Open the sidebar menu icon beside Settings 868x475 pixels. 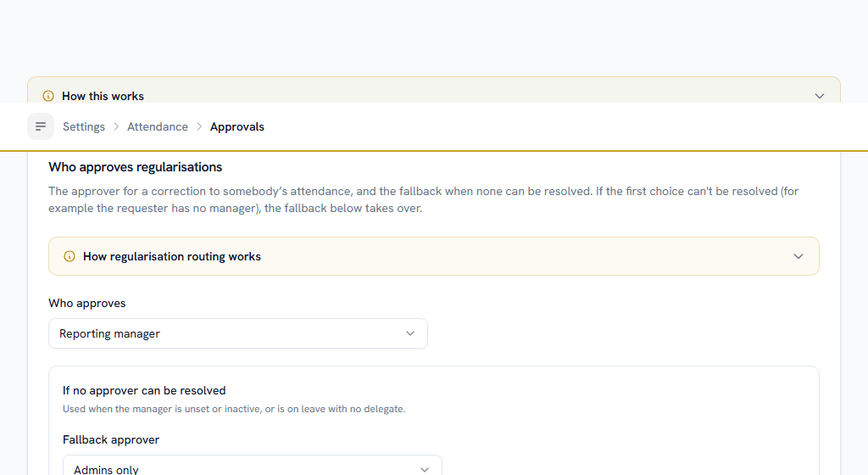click(x=41, y=126)
